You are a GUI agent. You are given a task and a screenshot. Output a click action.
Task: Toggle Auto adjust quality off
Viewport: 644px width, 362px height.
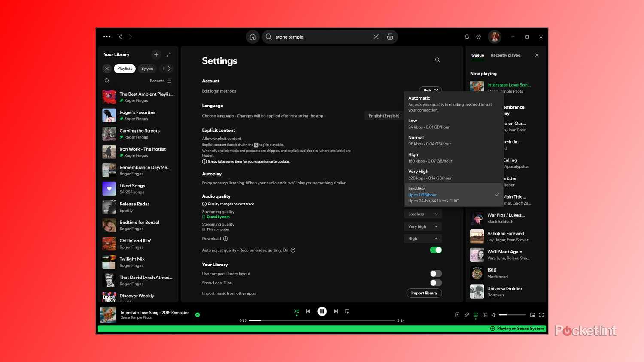(436, 250)
